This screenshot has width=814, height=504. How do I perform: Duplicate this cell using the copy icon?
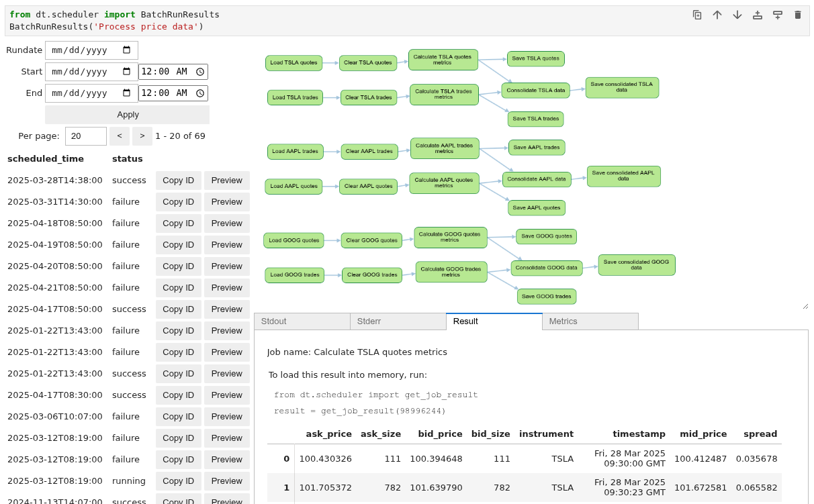pos(697,15)
